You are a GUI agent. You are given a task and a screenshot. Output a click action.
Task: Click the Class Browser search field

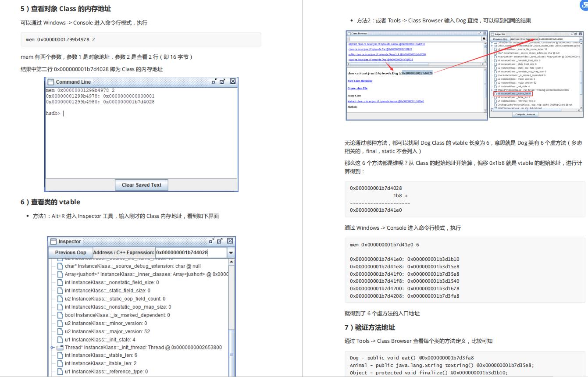(x=414, y=39)
